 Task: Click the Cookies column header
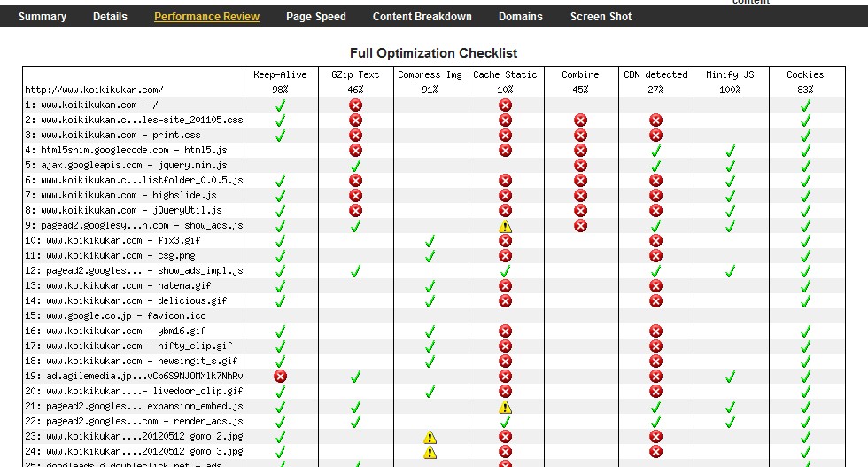pyautogui.click(x=805, y=74)
